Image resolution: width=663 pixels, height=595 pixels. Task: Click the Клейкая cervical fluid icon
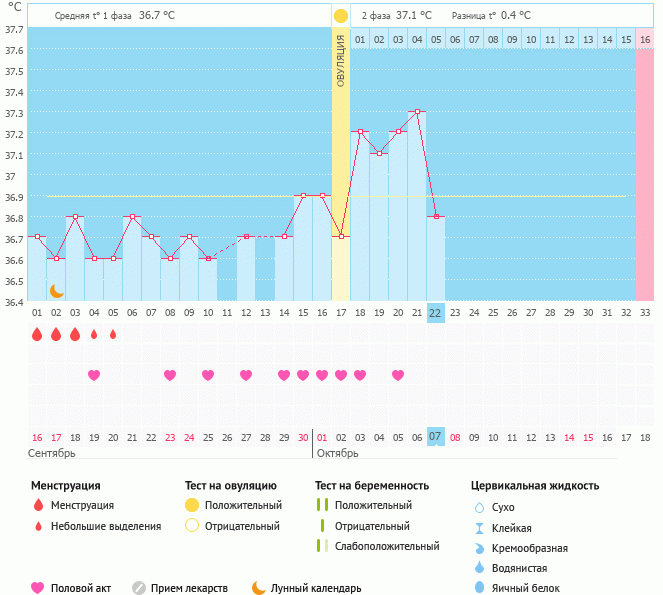pos(479,528)
